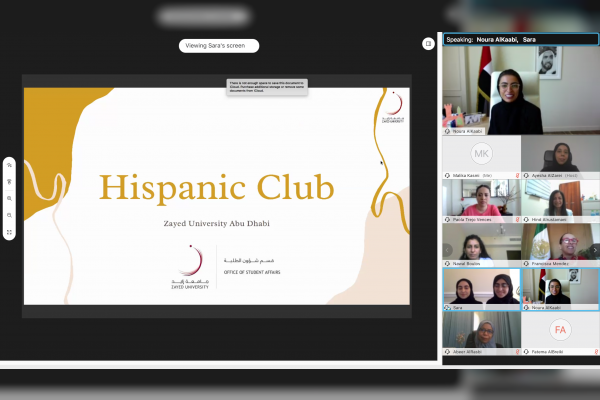
Task: Select Sara's highlighted video tile
Action: (481, 289)
